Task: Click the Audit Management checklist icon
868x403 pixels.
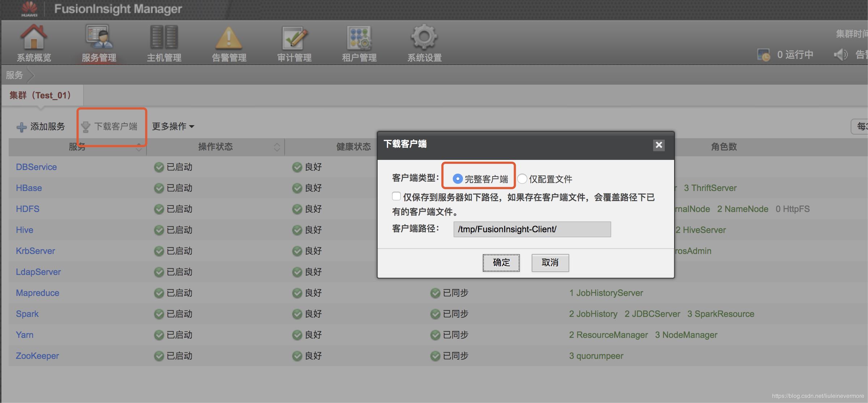Action: pyautogui.click(x=294, y=38)
